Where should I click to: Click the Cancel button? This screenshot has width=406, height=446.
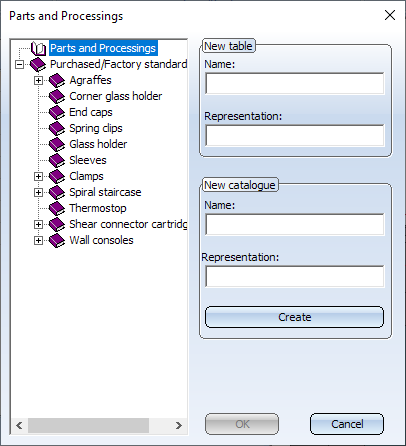pos(347,424)
